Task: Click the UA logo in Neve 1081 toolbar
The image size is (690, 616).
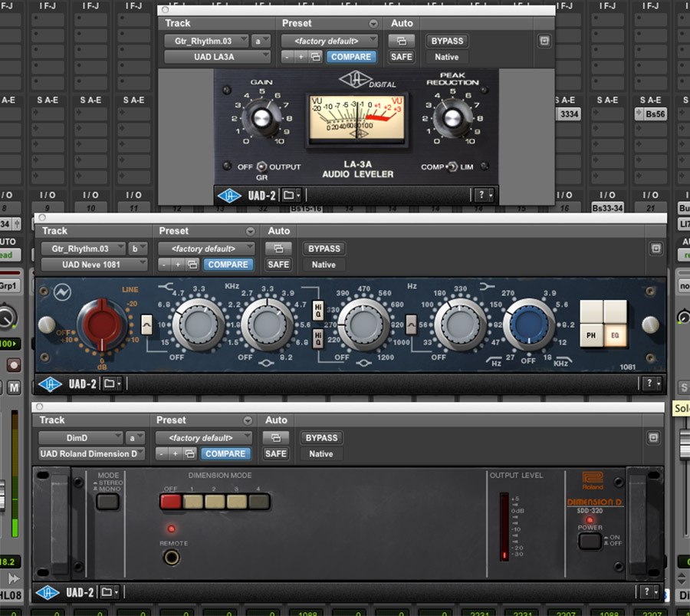Action: (51, 384)
